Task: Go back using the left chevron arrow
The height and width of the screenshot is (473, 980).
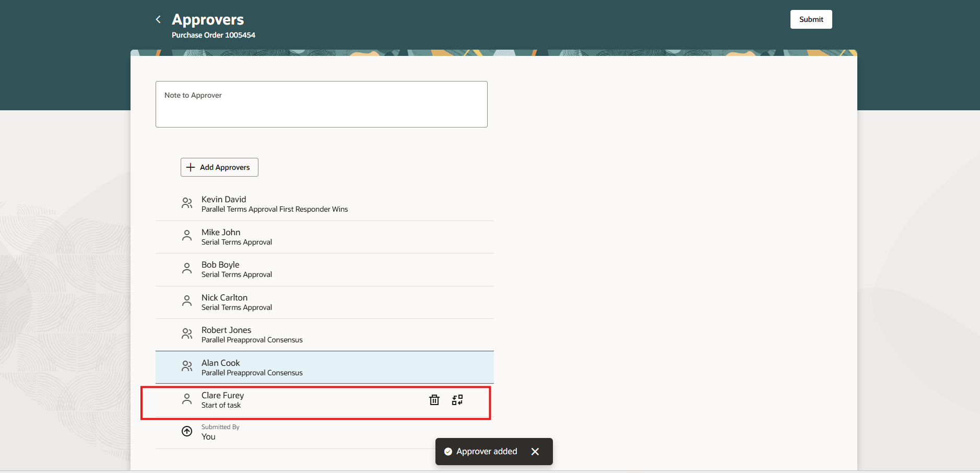Action: [x=158, y=19]
